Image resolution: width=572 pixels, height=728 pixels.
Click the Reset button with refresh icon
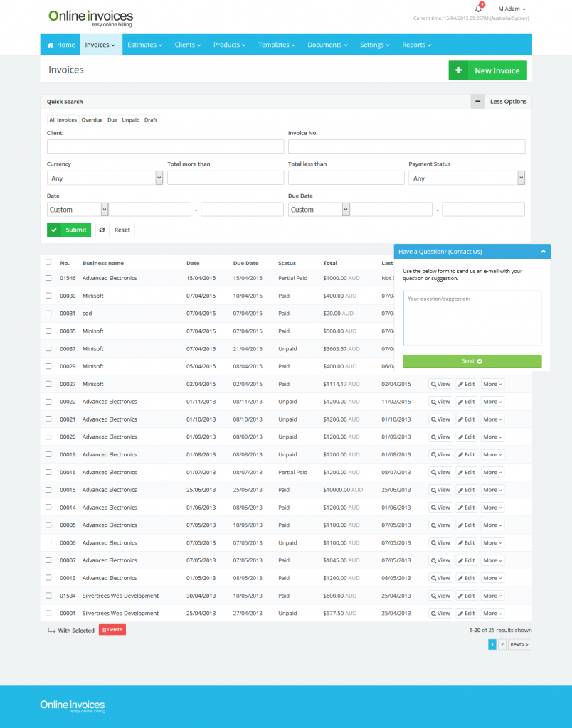click(115, 230)
